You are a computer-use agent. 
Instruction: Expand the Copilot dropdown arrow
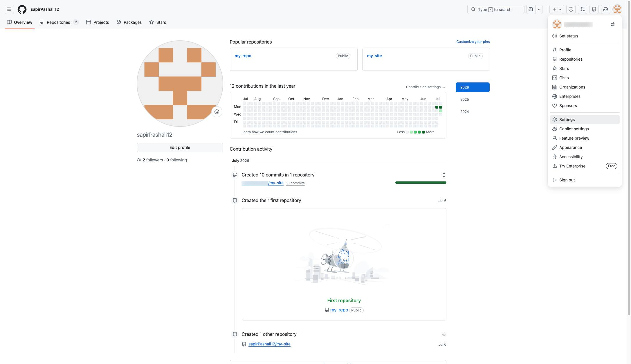click(539, 9)
